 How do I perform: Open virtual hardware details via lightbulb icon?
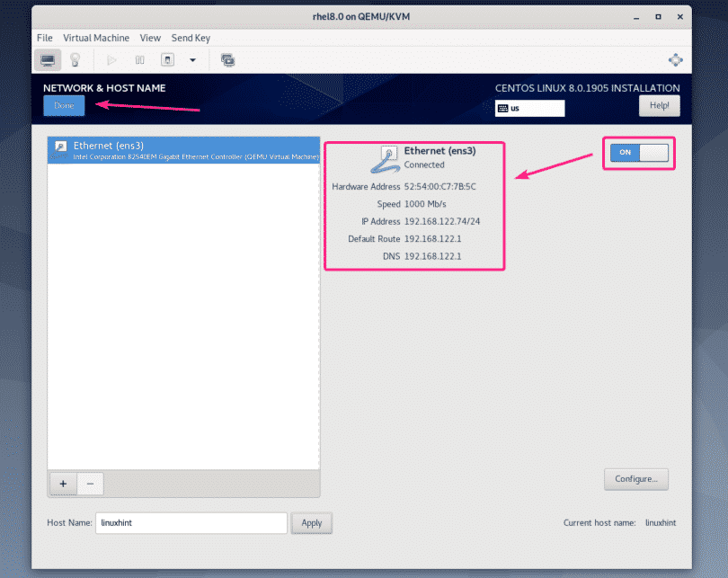tap(75, 59)
